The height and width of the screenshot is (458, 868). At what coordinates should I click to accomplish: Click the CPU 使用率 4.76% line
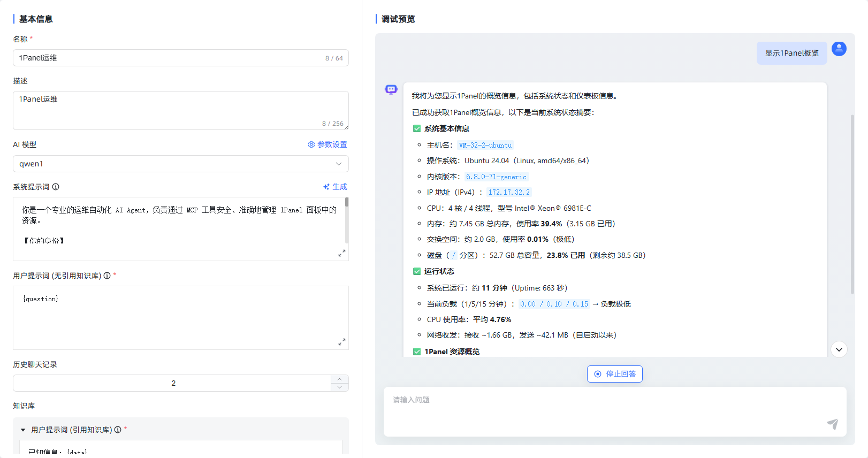click(469, 319)
